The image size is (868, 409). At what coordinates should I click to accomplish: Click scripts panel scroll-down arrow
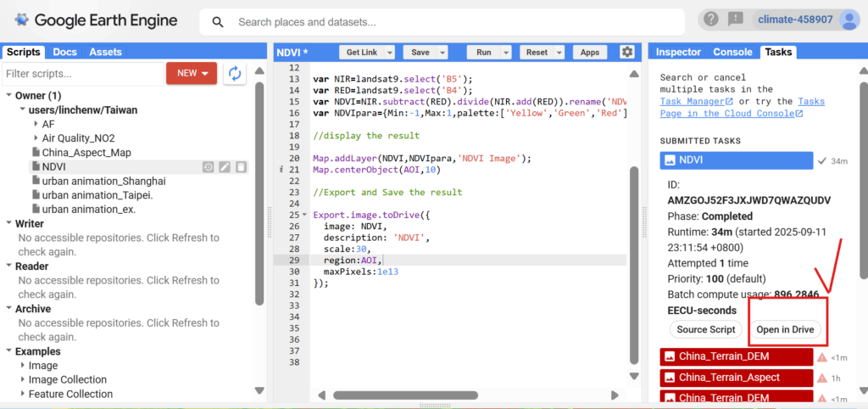[259, 390]
